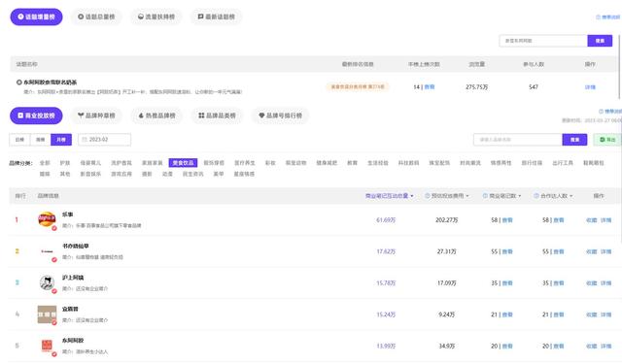The height and width of the screenshot is (364, 622).
Task: Click the purple search button beside brand search
Action: click(x=574, y=140)
